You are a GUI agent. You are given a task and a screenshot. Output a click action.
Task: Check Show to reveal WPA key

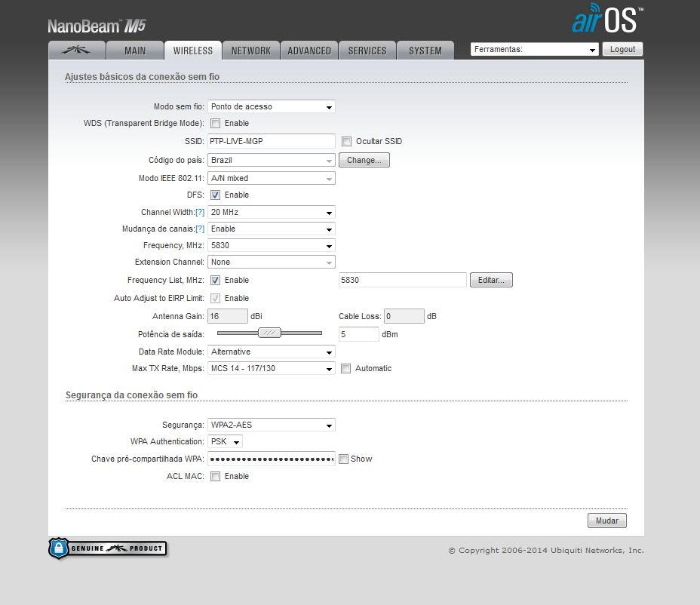pos(343,459)
